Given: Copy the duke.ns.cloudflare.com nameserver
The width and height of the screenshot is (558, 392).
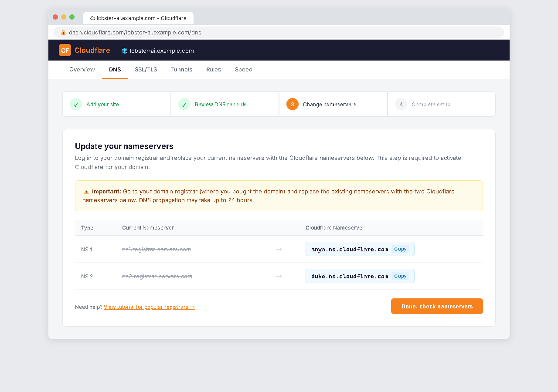Looking at the screenshot, I should 400,276.
